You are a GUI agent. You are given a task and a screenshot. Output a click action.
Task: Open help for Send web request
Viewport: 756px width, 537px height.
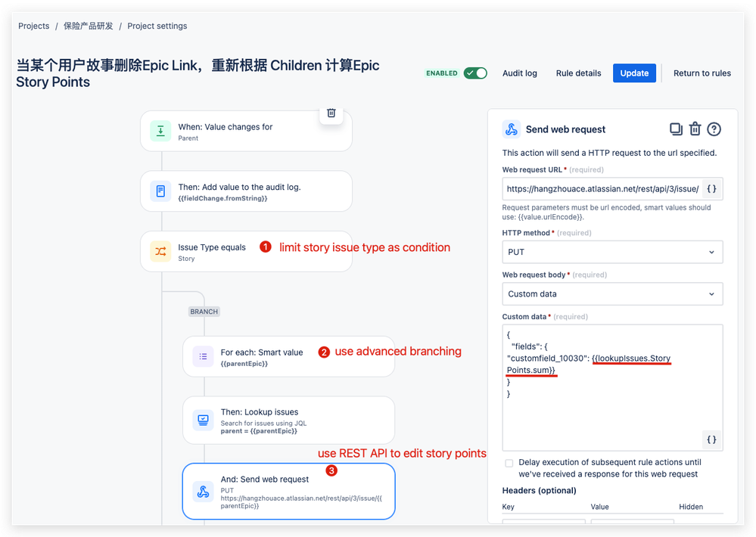coord(714,129)
